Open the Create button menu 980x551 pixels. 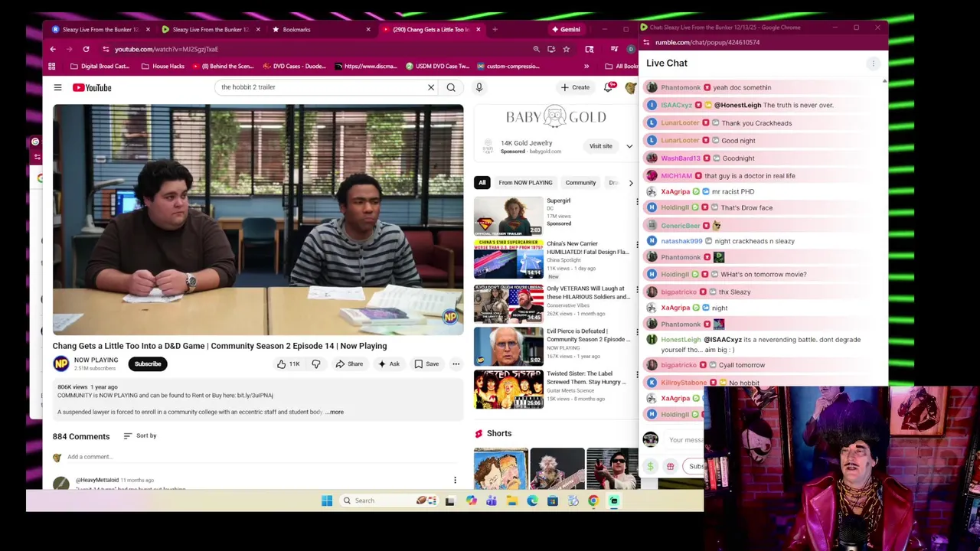575,87
